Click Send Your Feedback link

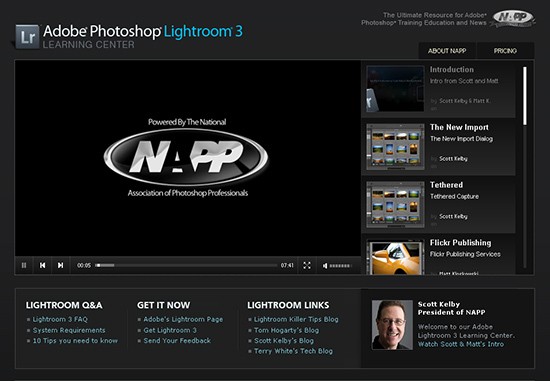(177, 341)
